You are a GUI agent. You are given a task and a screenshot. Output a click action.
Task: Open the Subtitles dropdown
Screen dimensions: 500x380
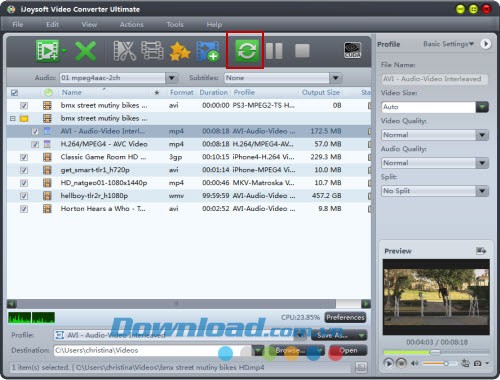(335, 78)
